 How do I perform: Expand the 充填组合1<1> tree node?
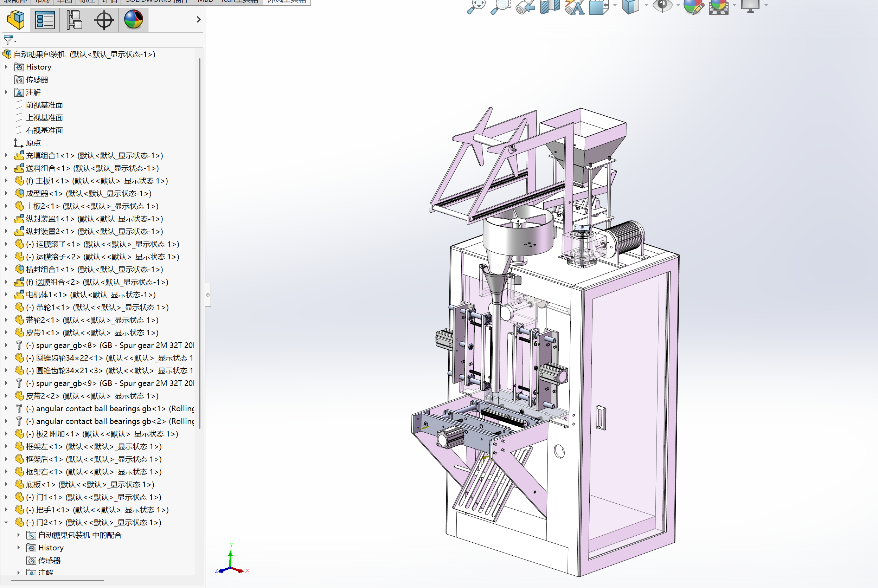(x=6, y=155)
